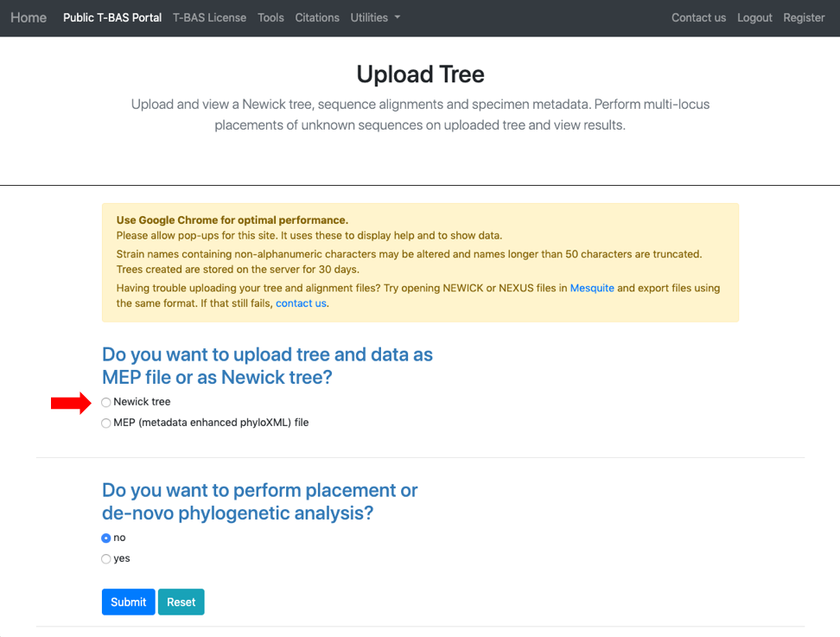
Task: Click the MEP (metadata enhanced phyloXML) file label
Action: click(x=211, y=423)
